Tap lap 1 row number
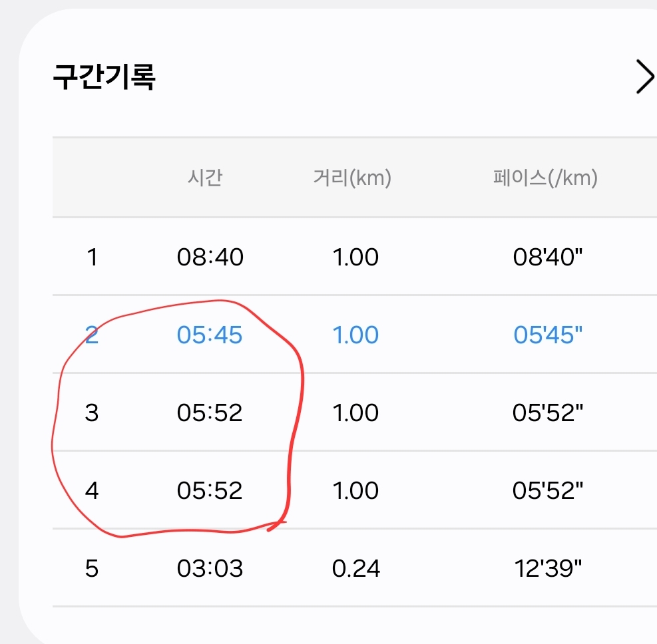The image size is (657, 644). (92, 257)
